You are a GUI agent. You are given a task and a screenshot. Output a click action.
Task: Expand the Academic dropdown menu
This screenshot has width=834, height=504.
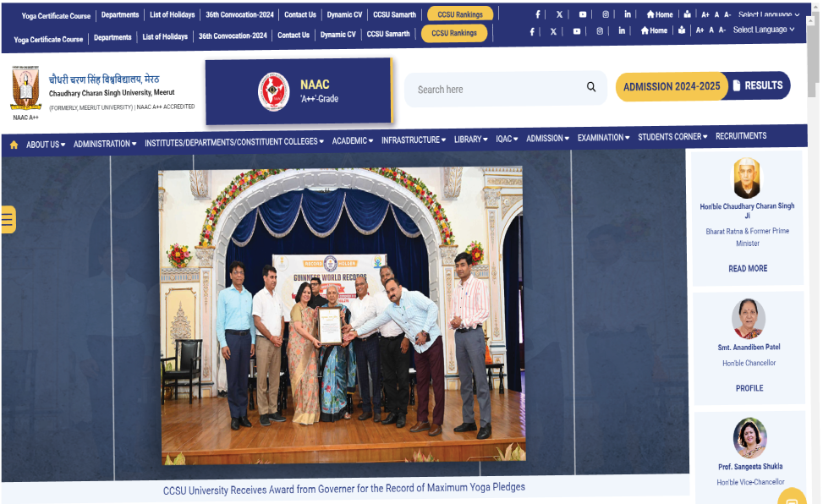point(352,141)
